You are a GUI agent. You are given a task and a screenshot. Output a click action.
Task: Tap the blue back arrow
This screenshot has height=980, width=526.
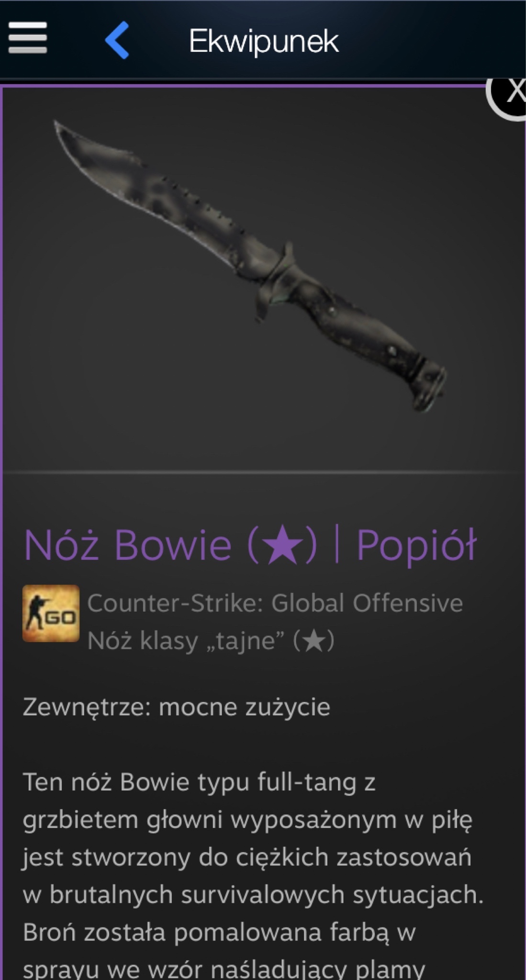117,40
